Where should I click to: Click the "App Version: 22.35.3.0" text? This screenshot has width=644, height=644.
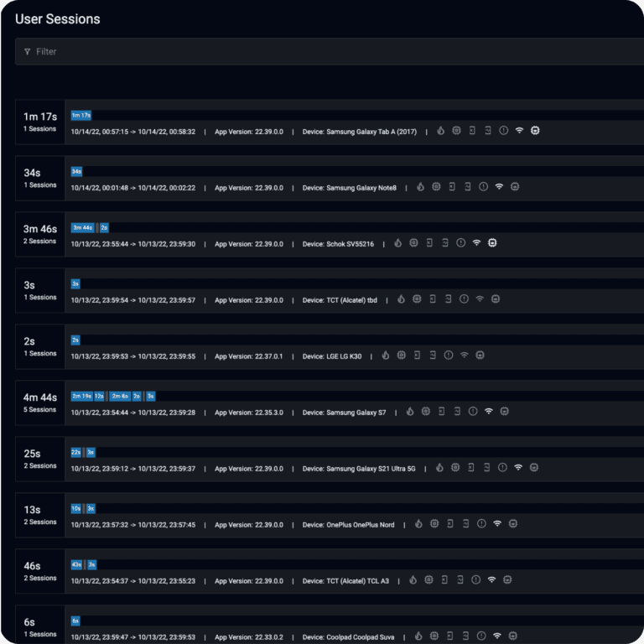(x=249, y=413)
